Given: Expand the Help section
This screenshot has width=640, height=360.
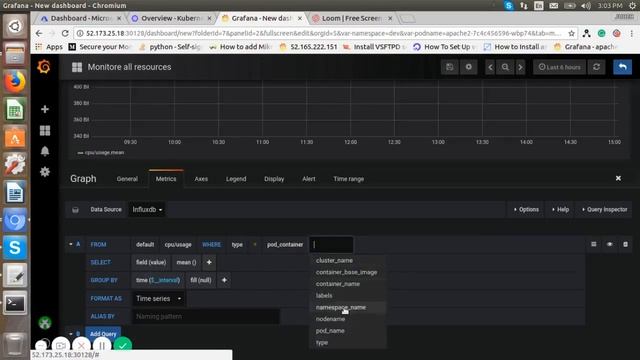Looking at the screenshot, I should click(x=560, y=209).
